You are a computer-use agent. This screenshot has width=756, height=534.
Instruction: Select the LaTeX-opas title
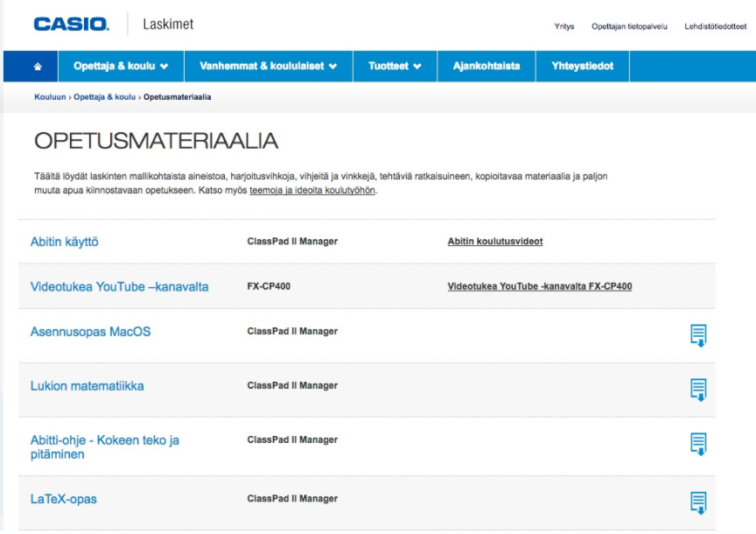pyautogui.click(x=64, y=499)
